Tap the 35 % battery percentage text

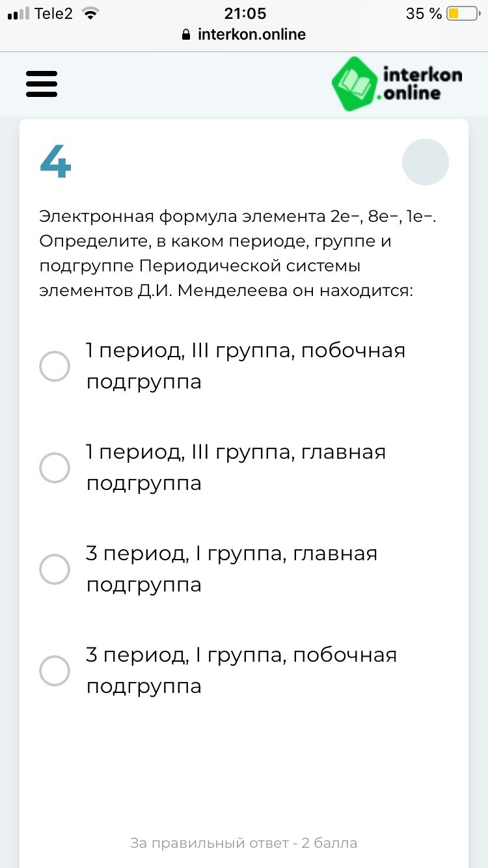(424, 14)
